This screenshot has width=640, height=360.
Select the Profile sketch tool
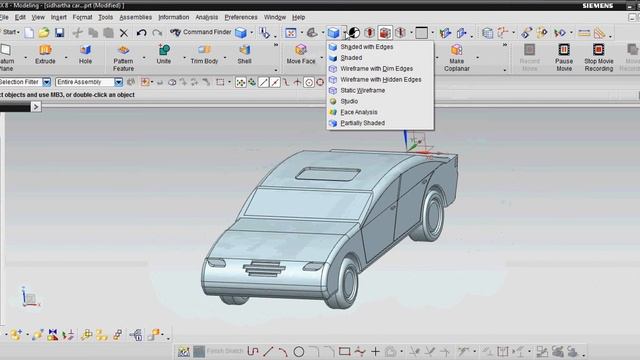pos(253,351)
